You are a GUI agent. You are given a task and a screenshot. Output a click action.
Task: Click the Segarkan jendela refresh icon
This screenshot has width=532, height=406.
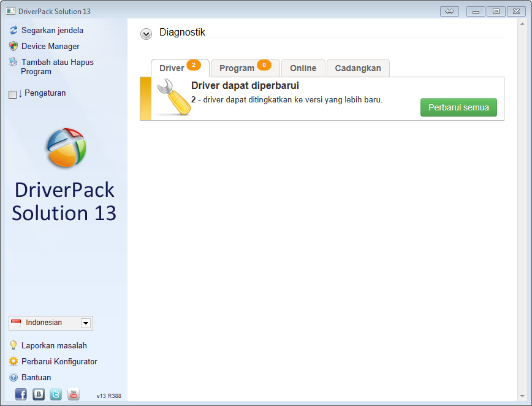[13, 30]
